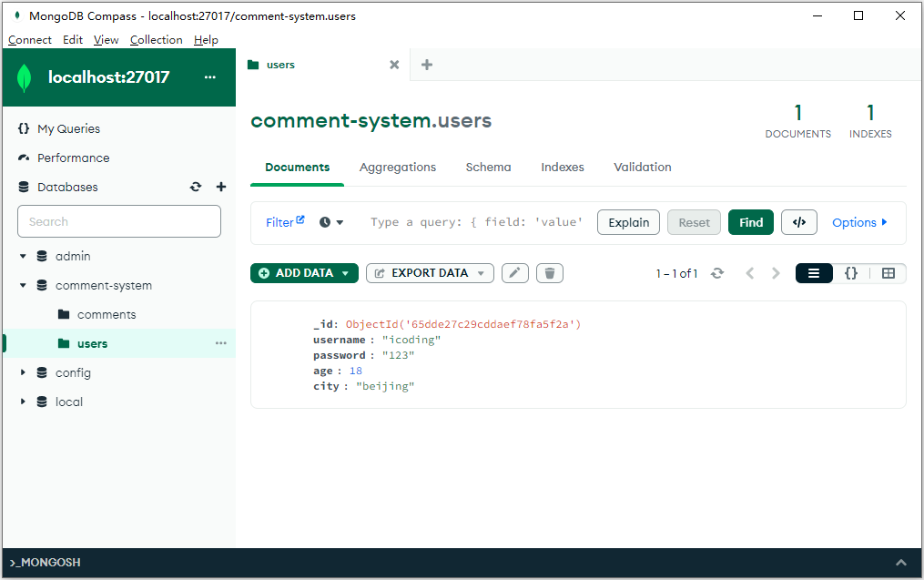
Task: Refresh the document results count
Action: tap(717, 273)
